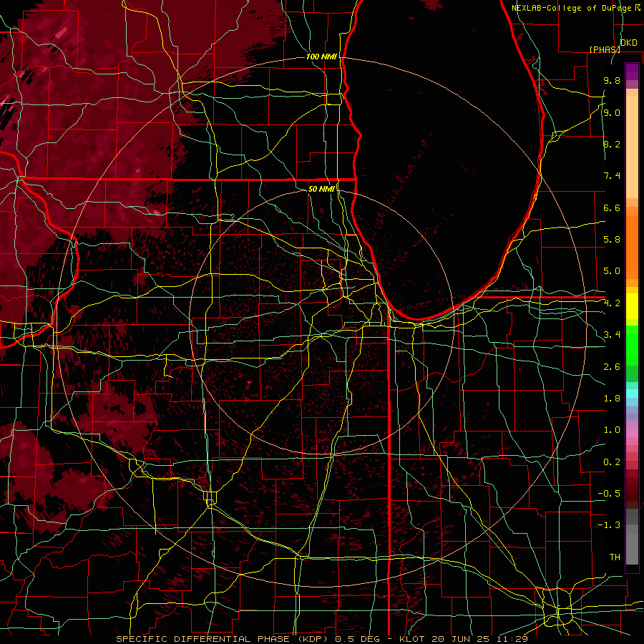The height and width of the screenshot is (644, 644).
Task: Click the 'NEXLAB-College of DuPage' credit text
Action: pos(571,8)
